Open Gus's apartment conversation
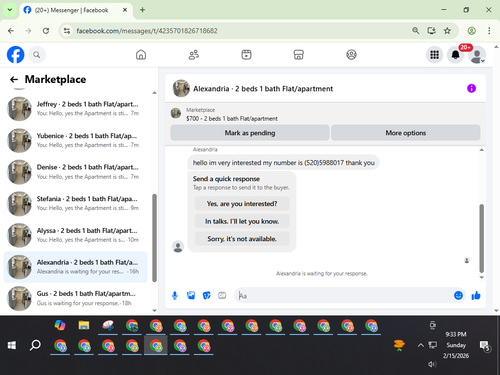This screenshot has height=375, width=500. point(75,298)
